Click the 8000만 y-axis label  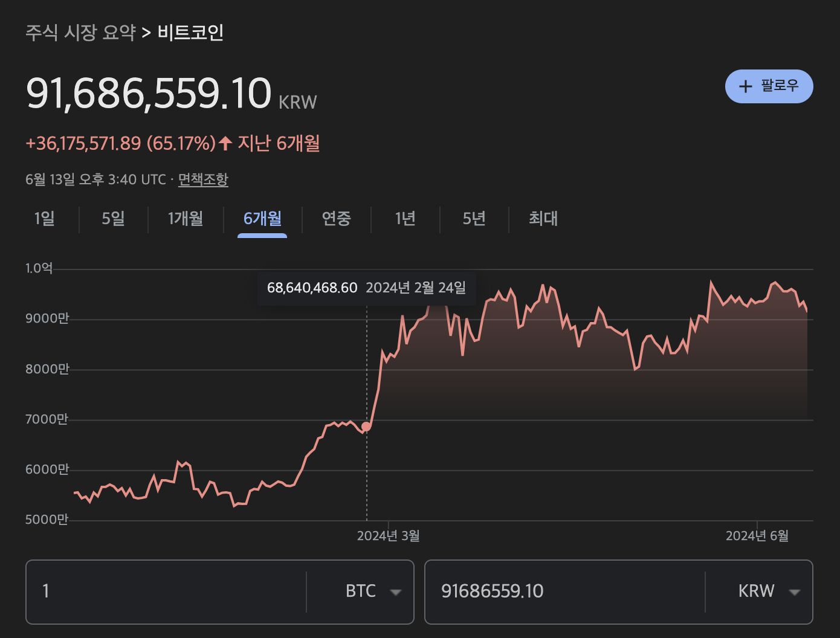coord(47,369)
